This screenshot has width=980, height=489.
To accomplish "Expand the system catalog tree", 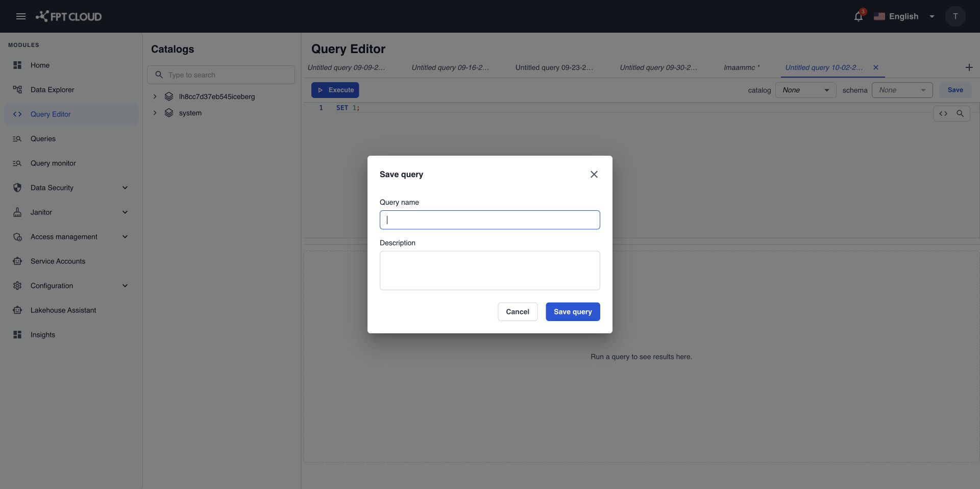I will click(x=155, y=113).
